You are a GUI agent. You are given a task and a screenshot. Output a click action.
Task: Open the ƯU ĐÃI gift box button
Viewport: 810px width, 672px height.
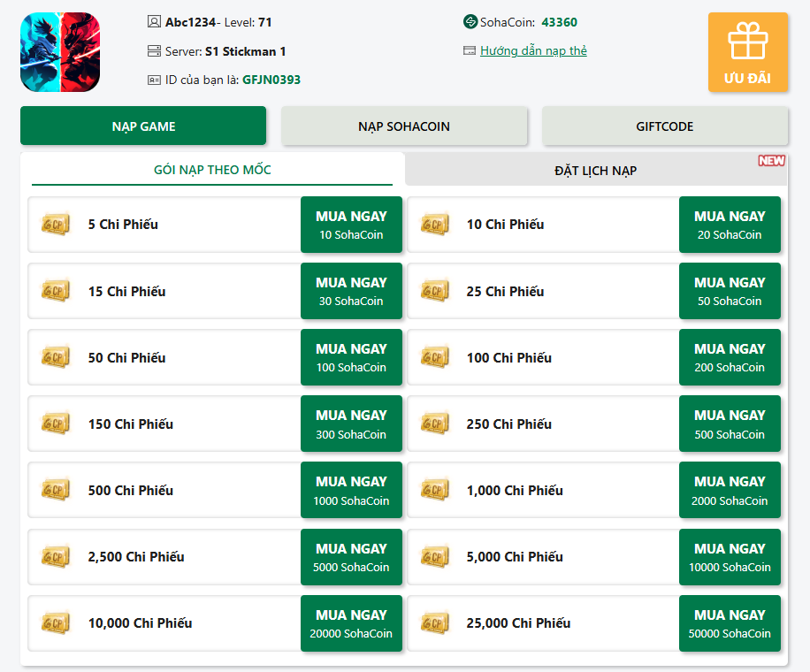[747, 52]
